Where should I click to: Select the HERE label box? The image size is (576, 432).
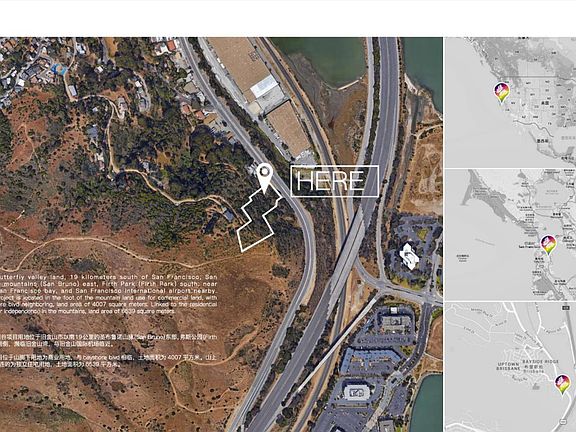pos(335,181)
